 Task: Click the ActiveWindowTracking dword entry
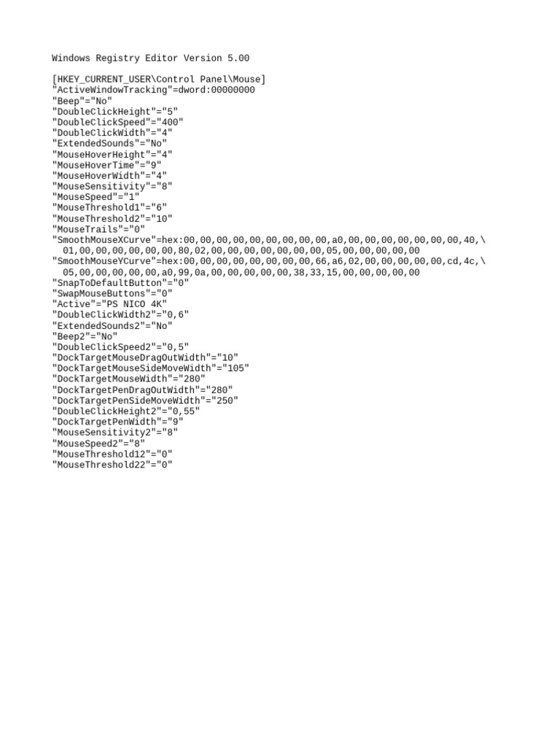coord(153,90)
